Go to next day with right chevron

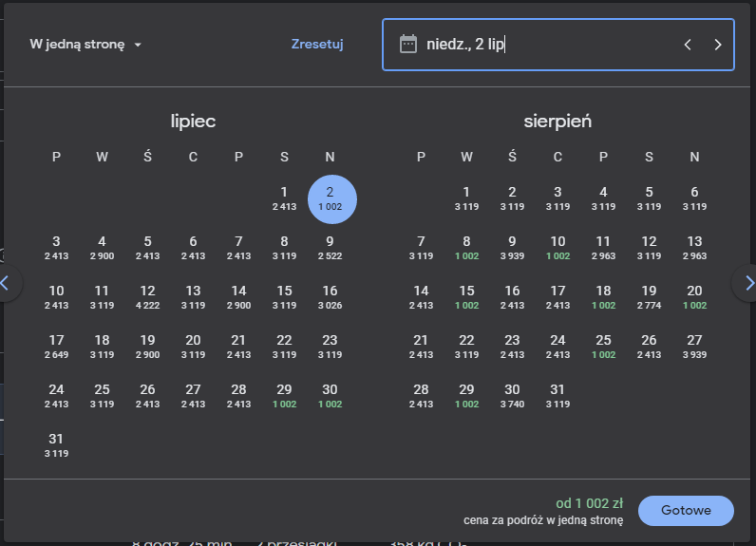[717, 45]
